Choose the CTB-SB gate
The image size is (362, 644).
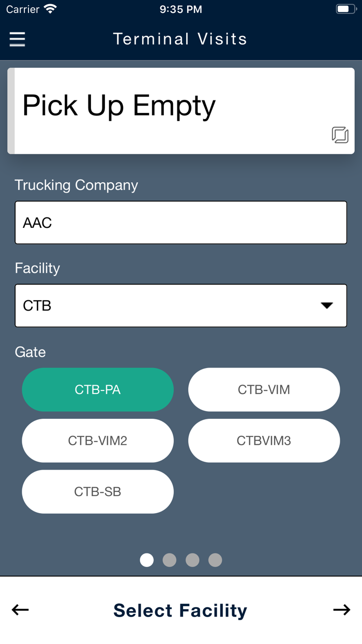coord(98,492)
